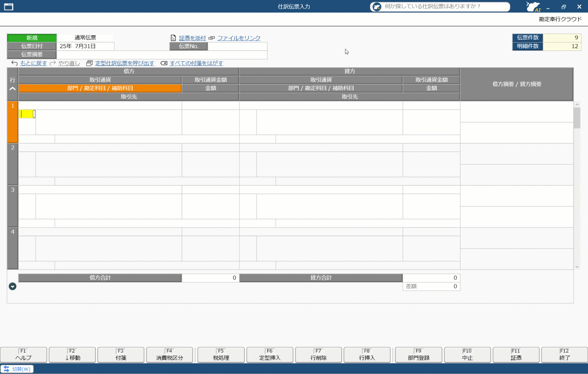
Task: Click the orange 部門 / 勘定科目 / 補助科目 debit header
Action: (100, 88)
